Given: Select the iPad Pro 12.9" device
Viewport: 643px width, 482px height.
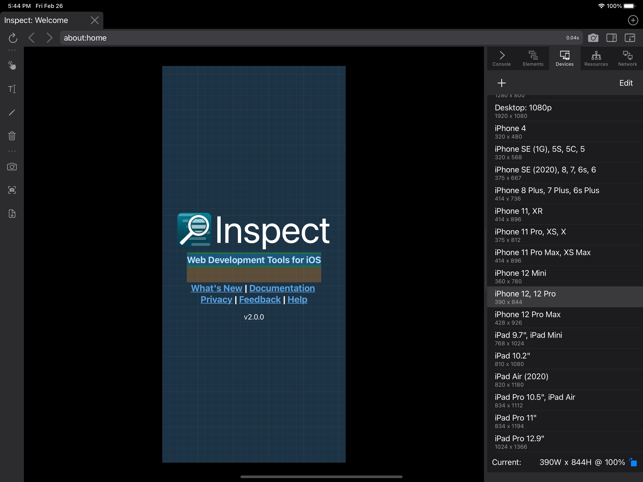Looking at the screenshot, I should coord(565,442).
